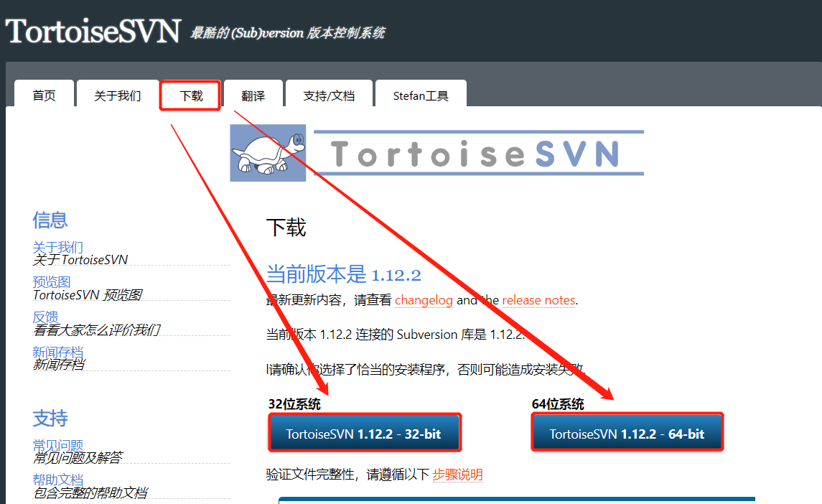Switch to the 下载 tab
Viewport: 822px width, 504px height.
click(x=191, y=95)
